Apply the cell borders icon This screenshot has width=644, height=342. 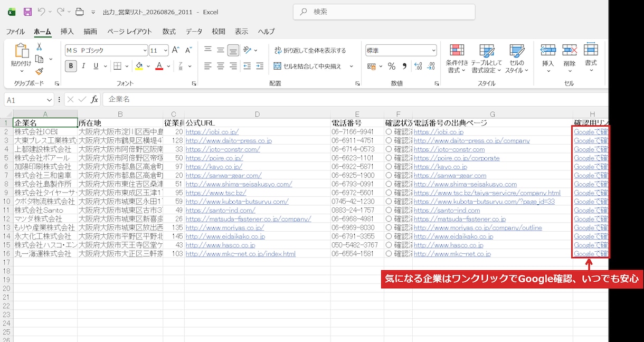tap(116, 66)
